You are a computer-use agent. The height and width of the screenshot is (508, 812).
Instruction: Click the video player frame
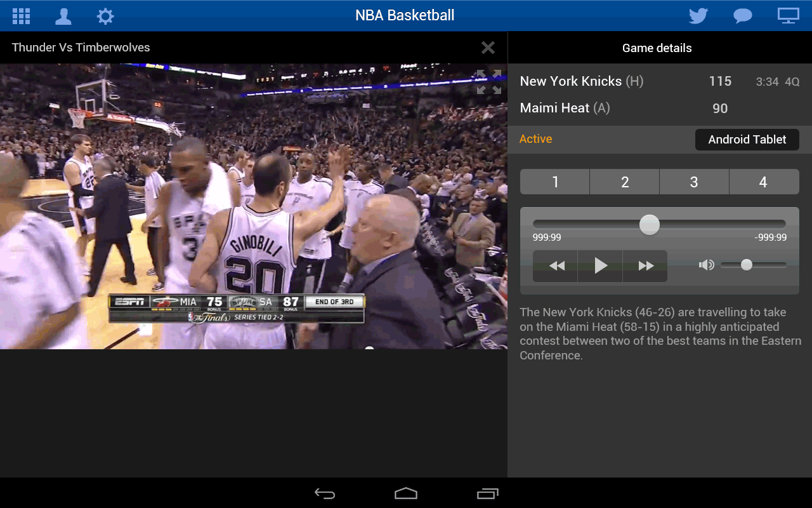pos(254,206)
